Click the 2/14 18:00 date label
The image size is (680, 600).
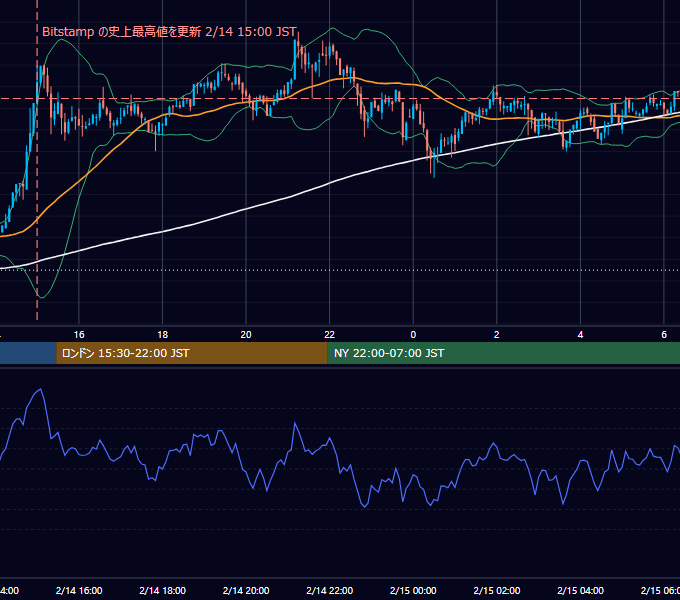click(x=162, y=590)
